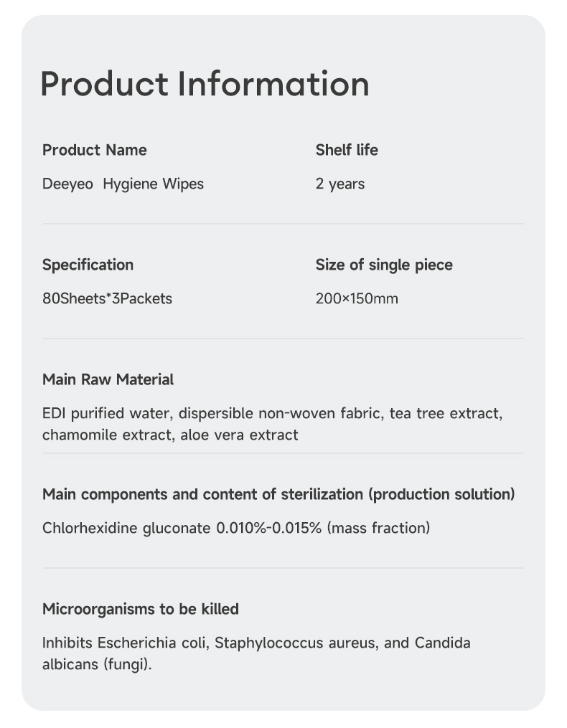
Task: Click the Deeyeo Hygiene Wipes text
Action: click(123, 184)
